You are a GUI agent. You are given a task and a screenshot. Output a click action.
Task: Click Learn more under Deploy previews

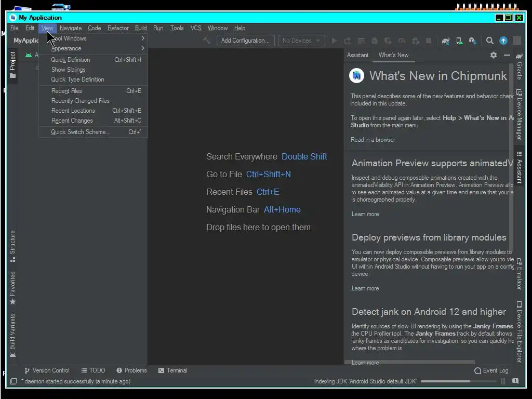(x=365, y=288)
